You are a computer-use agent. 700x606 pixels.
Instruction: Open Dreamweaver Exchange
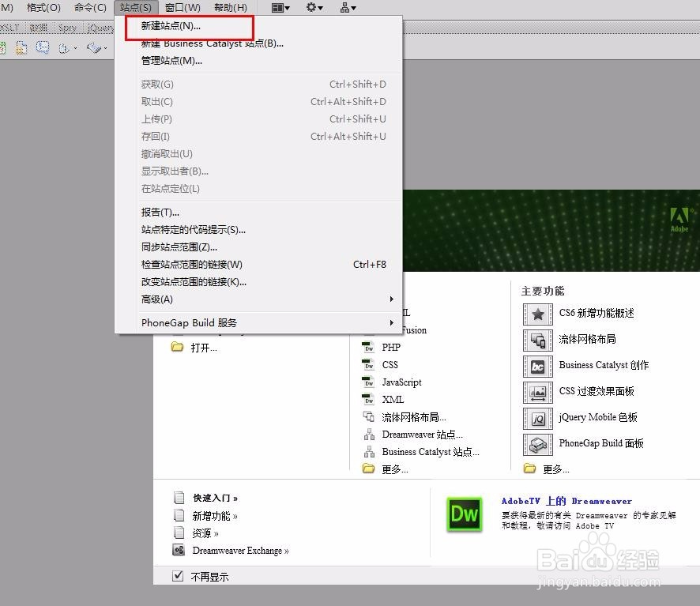click(239, 550)
